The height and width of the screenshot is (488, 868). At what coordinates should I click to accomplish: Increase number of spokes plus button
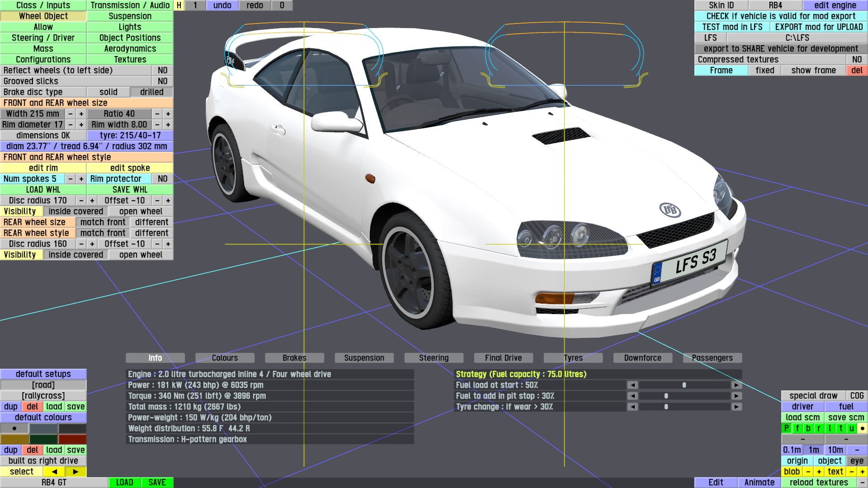tap(81, 179)
